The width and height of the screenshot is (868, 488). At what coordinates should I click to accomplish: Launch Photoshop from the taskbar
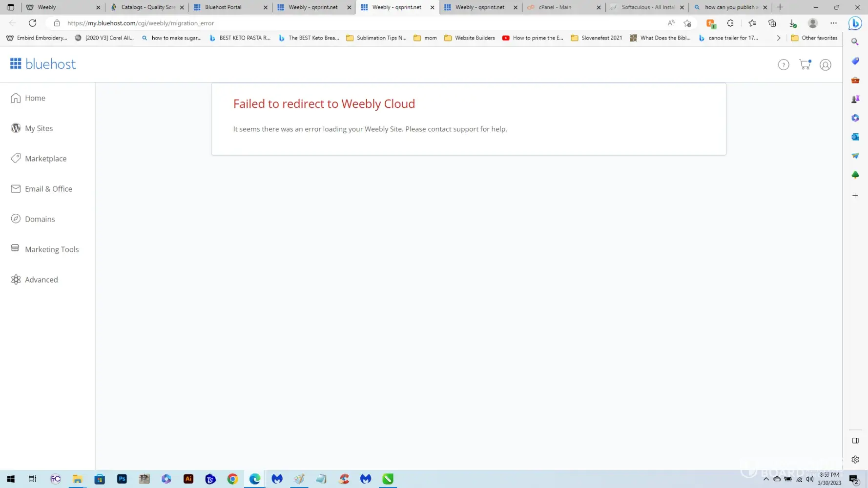122,479
